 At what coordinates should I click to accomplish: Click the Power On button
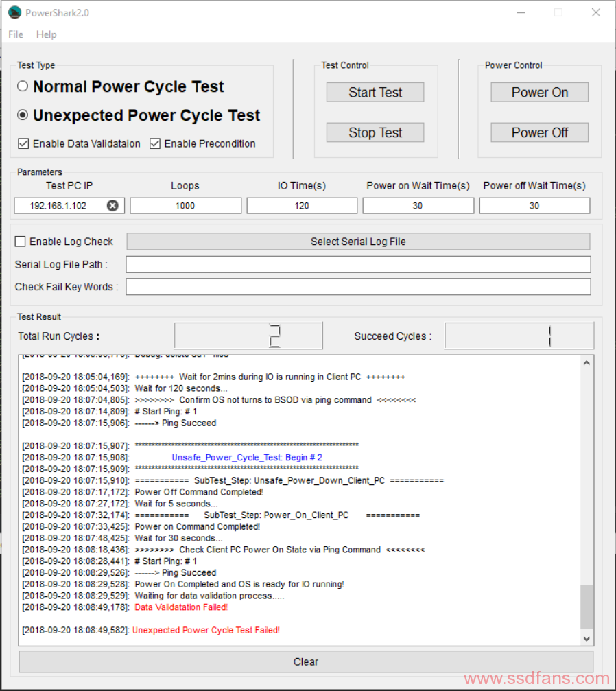(x=539, y=92)
